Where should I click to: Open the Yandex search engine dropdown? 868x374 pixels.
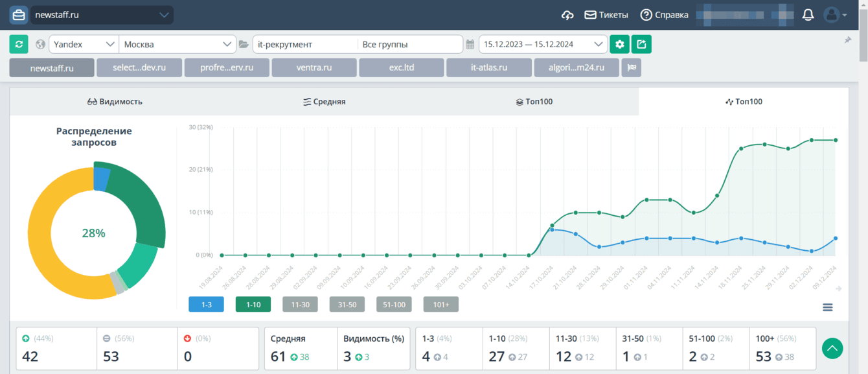(x=84, y=44)
